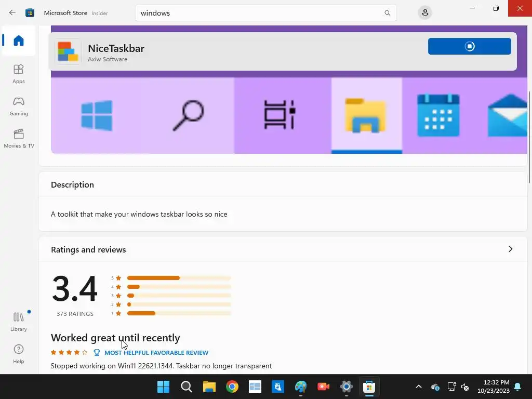The image size is (532, 399).
Task: Open the Paint app on taskbar
Action: tap(301, 387)
